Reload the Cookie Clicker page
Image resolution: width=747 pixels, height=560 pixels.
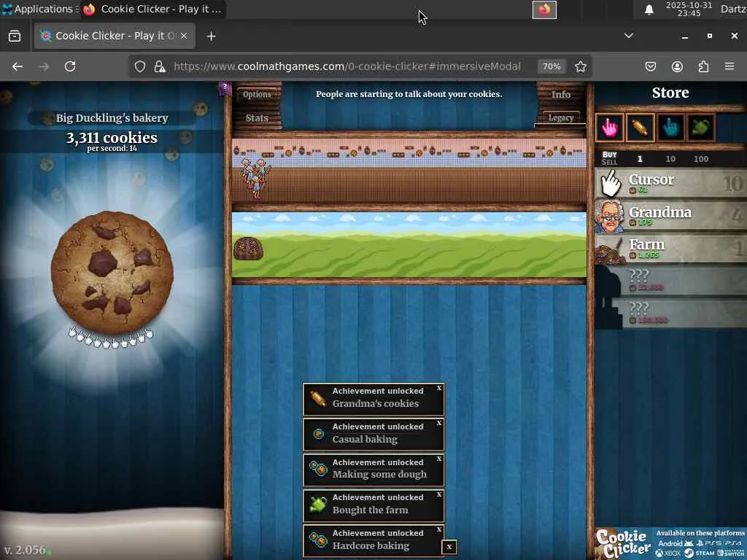click(70, 66)
